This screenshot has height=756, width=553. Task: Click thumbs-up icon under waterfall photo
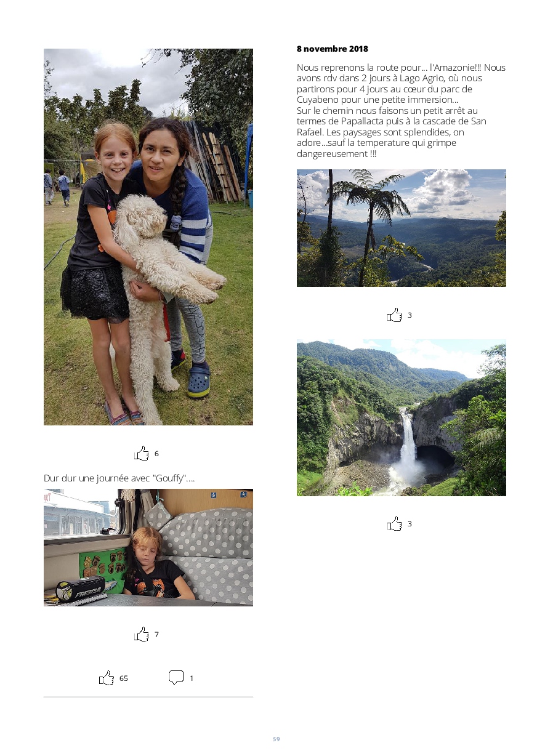coord(395,524)
